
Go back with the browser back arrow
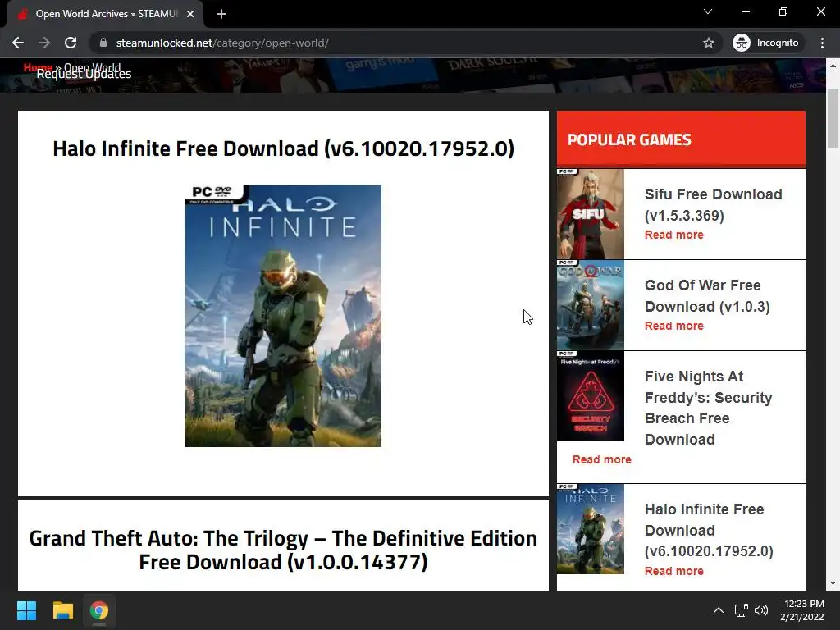[18, 43]
